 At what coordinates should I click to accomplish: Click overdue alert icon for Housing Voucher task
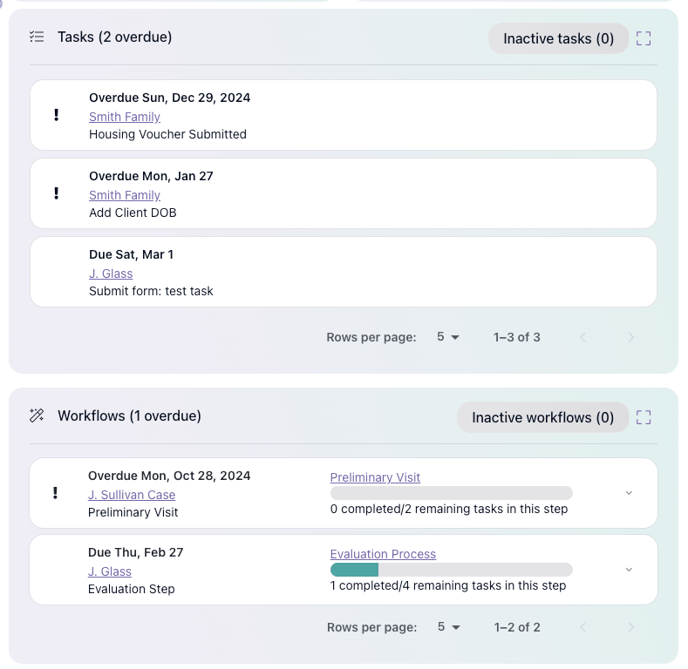[x=56, y=116]
